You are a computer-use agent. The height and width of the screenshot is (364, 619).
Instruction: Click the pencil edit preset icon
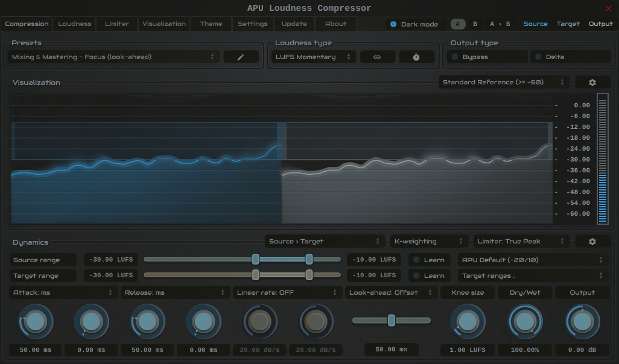tap(241, 57)
